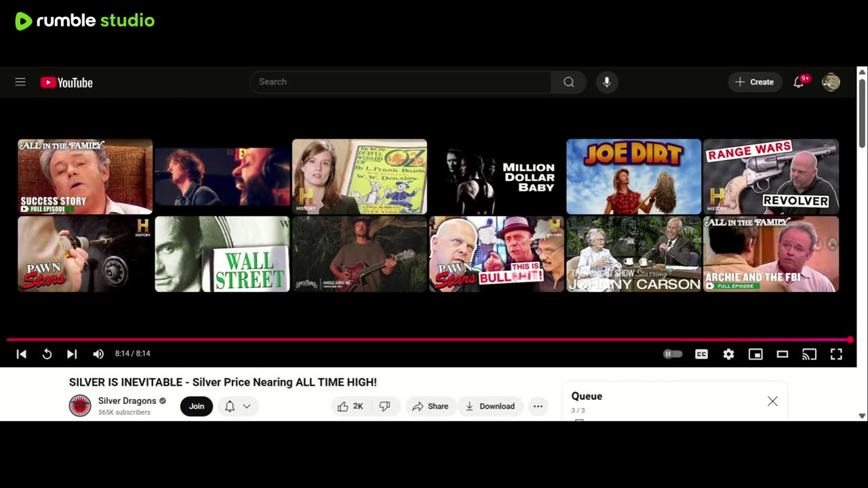The height and width of the screenshot is (488, 868).
Task: Open Pawn Stars This Is Bull video
Action: (x=496, y=254)
